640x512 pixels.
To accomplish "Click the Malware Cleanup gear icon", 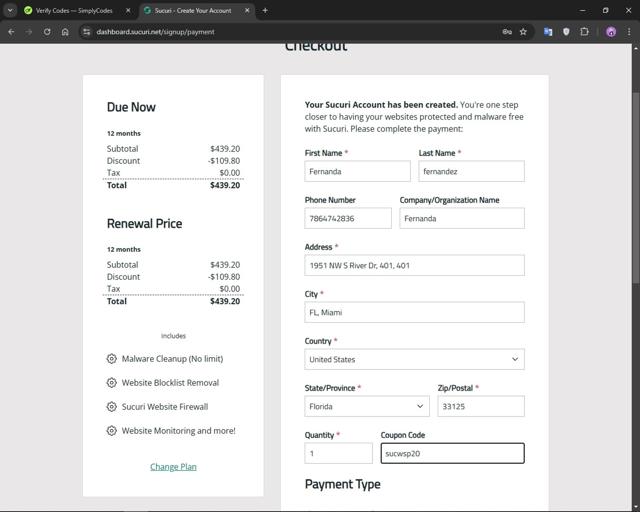I will click(111, 358).
